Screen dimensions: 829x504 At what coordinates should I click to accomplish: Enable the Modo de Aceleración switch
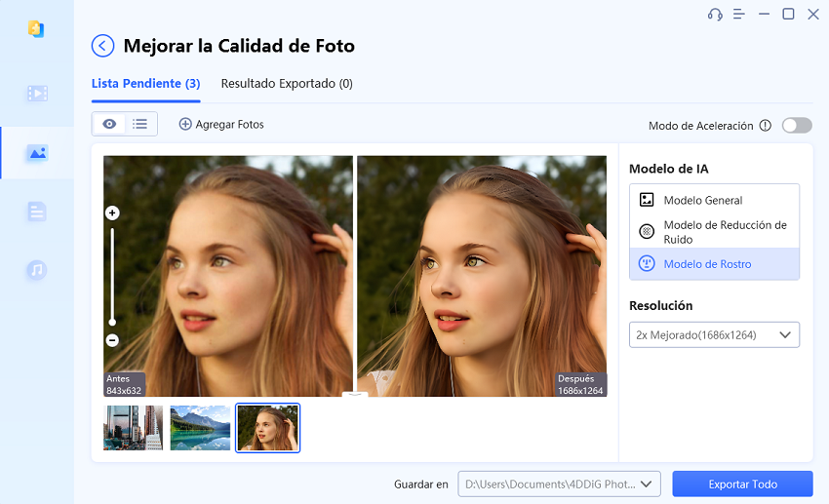click(796, 126)
